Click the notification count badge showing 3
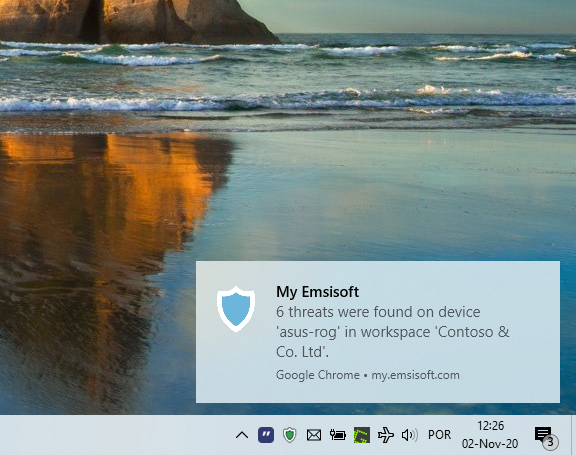Image resolution: width=576 pixels, height=455 pixels. [x=550, y=442]
